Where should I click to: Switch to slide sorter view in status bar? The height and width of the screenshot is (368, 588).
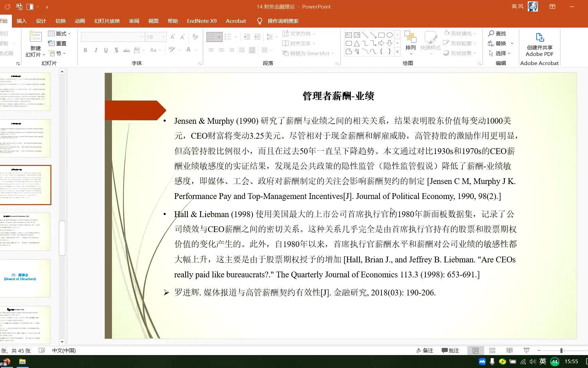coord(492,350)
